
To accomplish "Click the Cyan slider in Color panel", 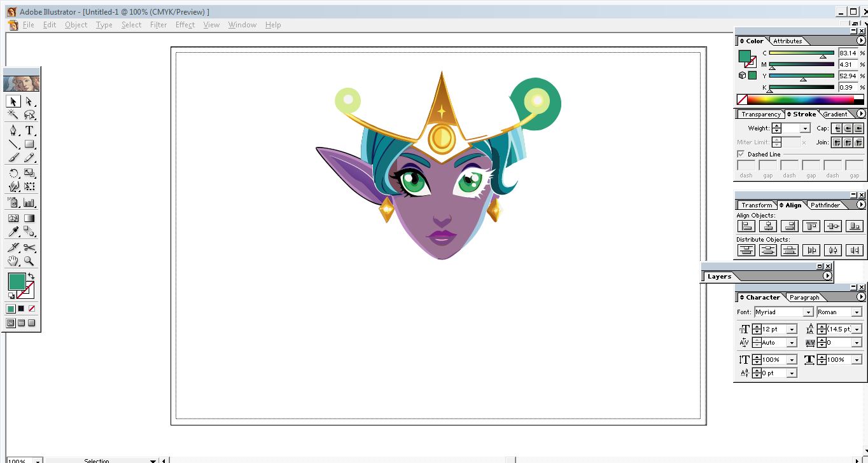I will click(x=802, y=53).
